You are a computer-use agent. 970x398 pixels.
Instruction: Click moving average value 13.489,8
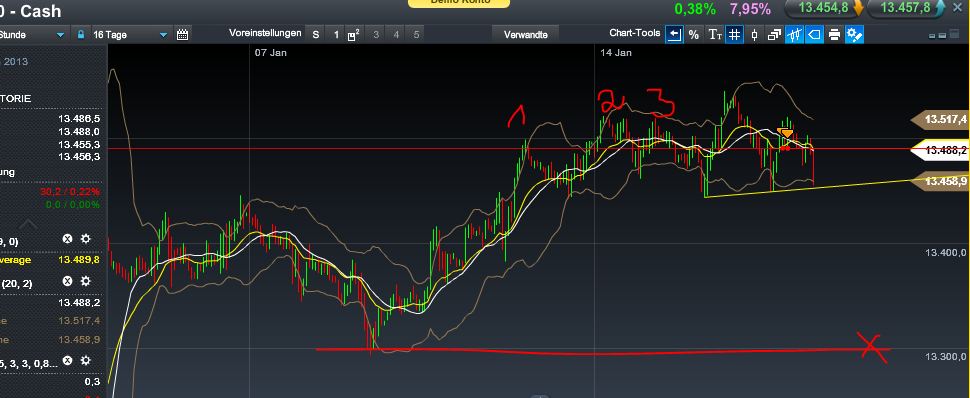click(79, 260)
